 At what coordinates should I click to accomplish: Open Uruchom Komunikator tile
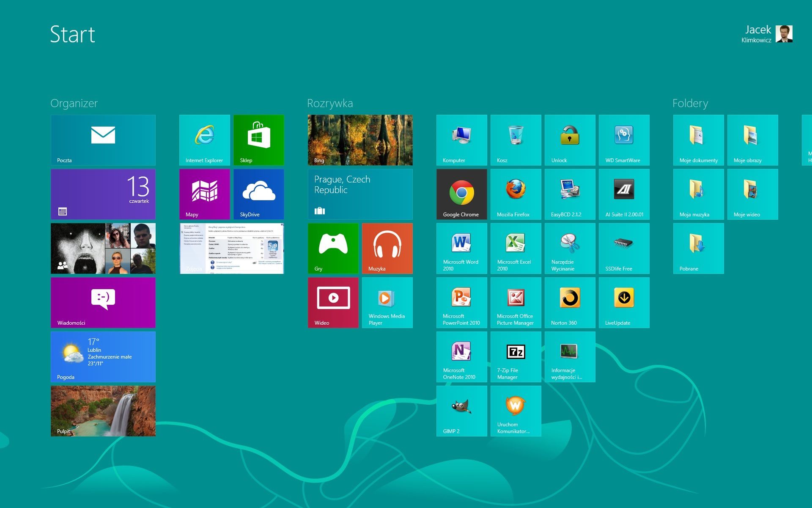coord(516,411)
